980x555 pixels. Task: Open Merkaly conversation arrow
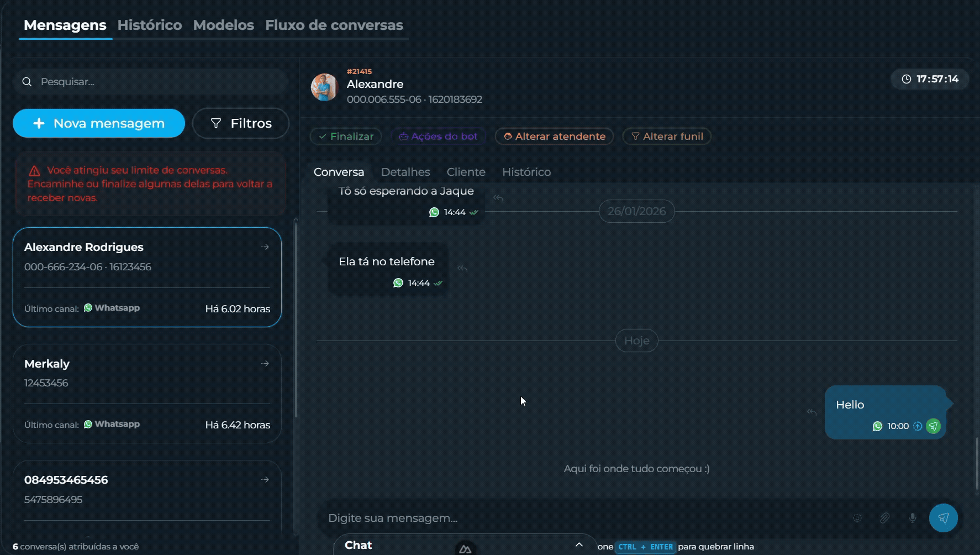pos(265,363)
